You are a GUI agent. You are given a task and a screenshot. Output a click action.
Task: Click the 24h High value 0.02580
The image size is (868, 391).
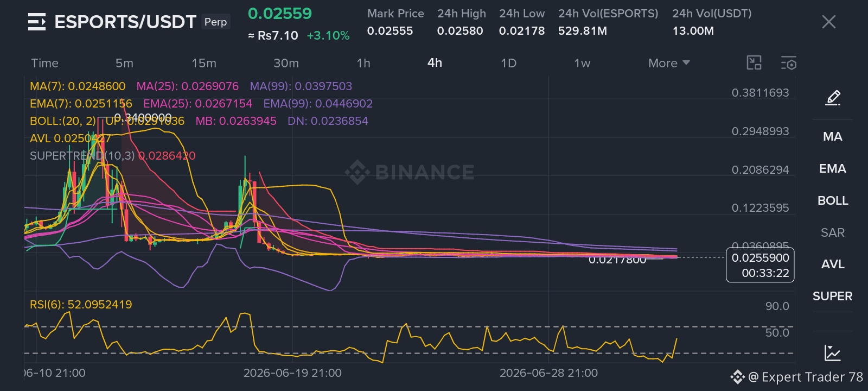[460, 31]
